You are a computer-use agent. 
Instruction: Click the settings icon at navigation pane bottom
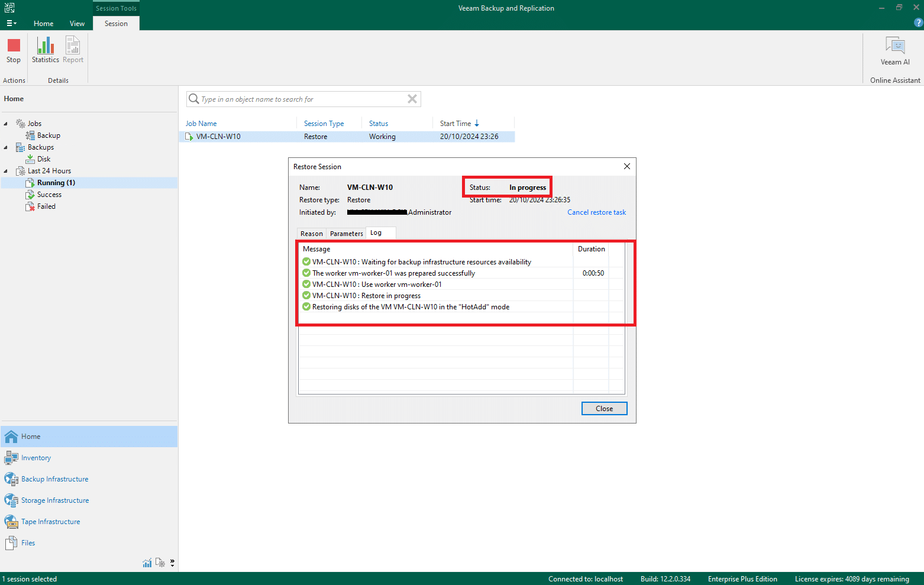[x=160, y=563]
